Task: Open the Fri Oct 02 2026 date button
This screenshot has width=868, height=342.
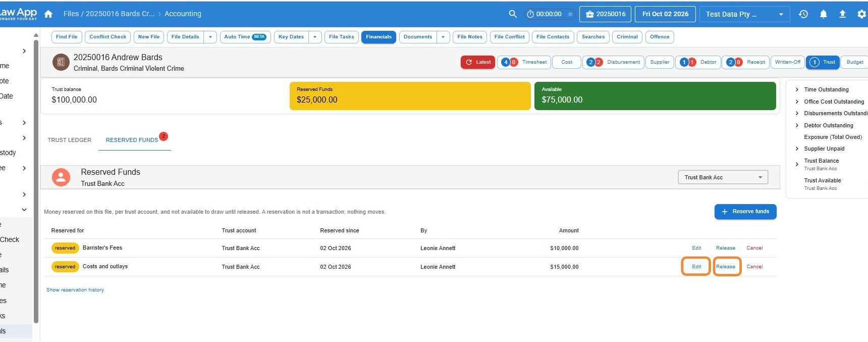Action: [x=665, y=14]
